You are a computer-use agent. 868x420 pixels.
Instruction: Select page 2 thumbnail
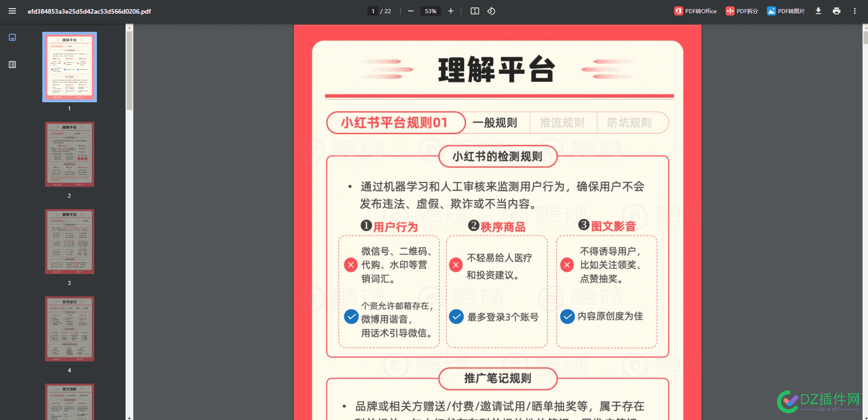point(70,154)
